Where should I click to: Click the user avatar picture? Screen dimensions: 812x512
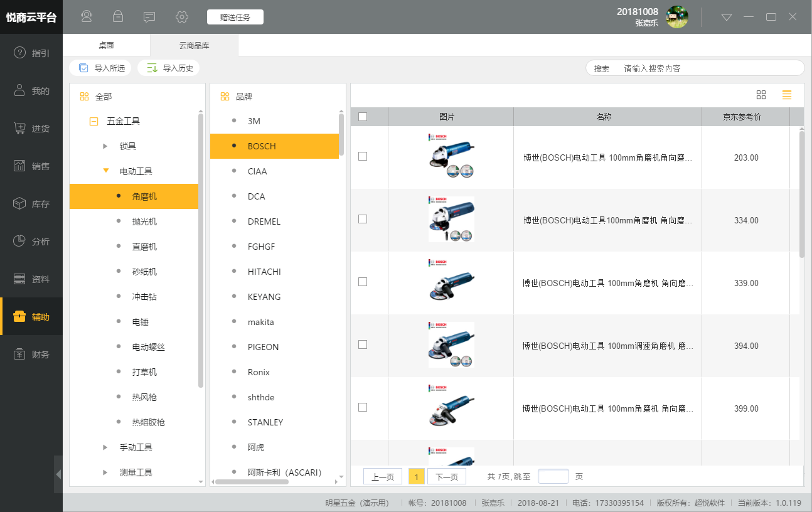(677, 17)
